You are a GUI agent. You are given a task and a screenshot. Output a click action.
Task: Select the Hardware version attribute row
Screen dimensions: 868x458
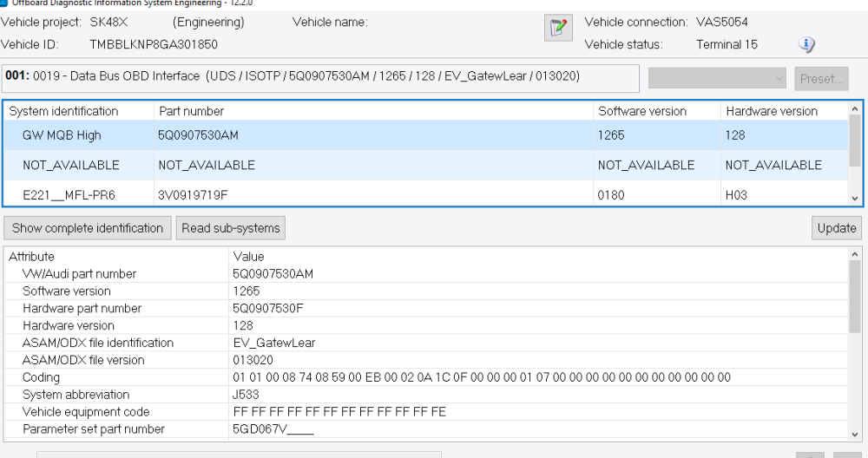click(425, 325)
